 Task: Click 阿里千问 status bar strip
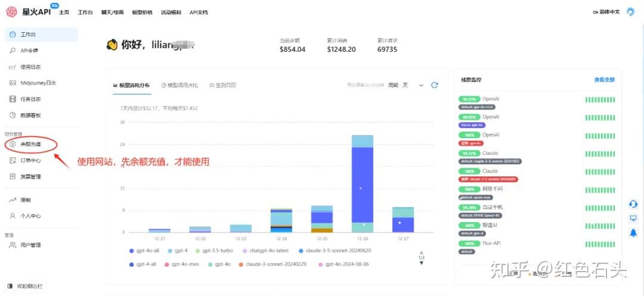pyautogui.click(x=600, y=190)
